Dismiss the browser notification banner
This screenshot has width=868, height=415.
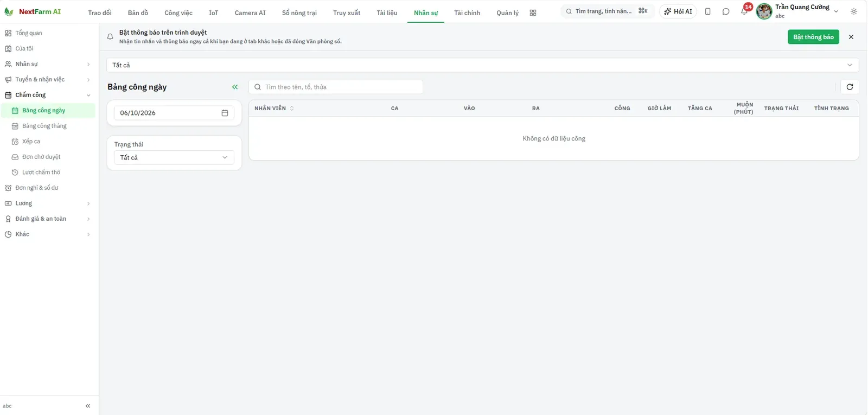[851, 37]
